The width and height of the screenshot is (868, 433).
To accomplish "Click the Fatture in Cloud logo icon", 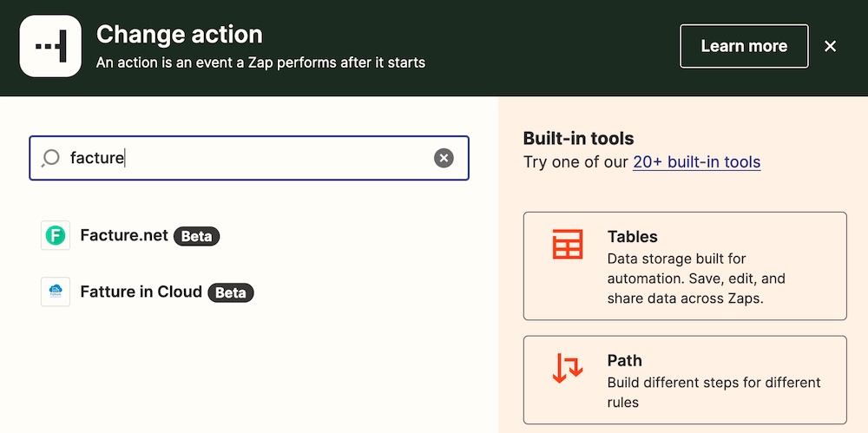I will click(56, 292).
